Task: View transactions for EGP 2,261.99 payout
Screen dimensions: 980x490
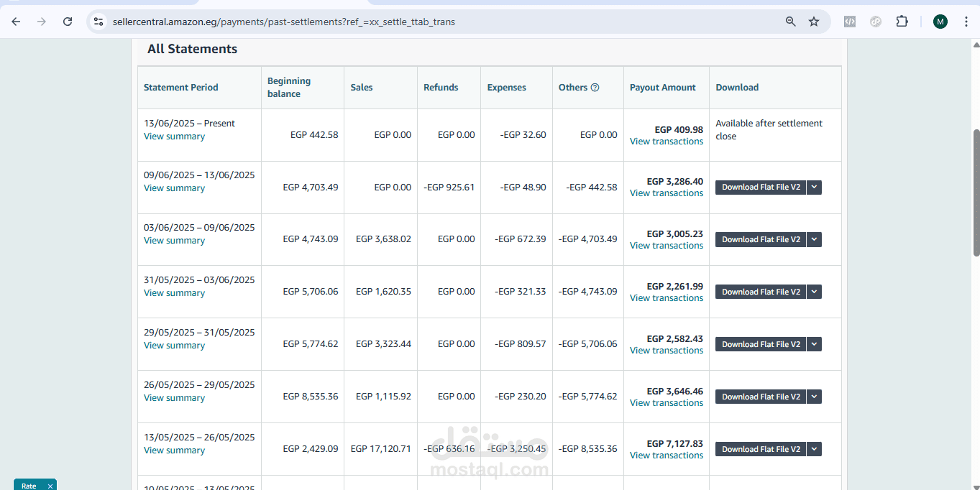Action: (667, 298)
